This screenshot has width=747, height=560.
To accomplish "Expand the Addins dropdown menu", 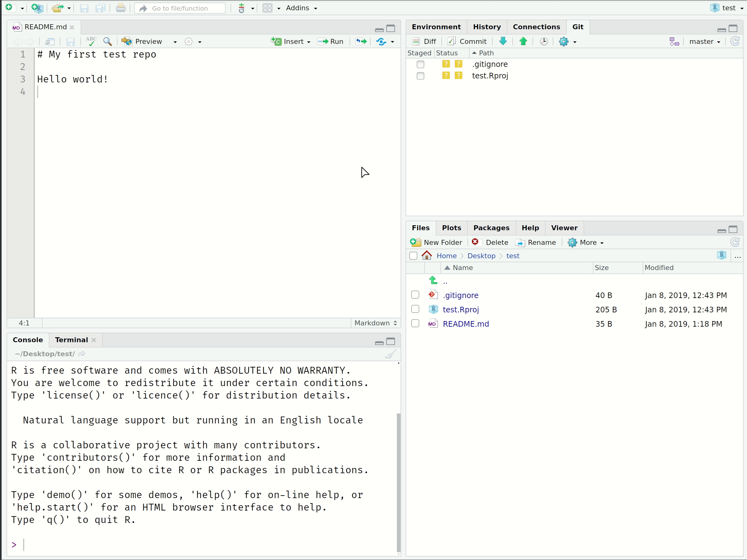I will point(301,8).
